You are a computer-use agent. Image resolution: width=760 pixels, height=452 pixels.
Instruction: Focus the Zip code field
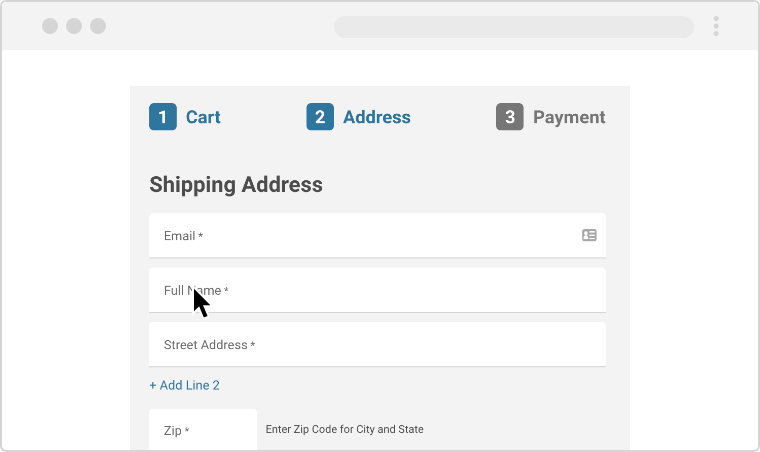pyautogui.click(x=203, y=430)
